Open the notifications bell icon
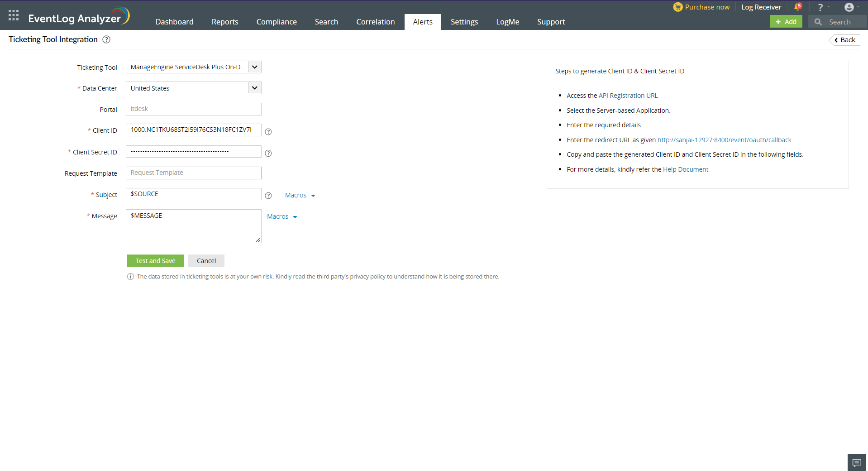Viewport: 868px width, 471px height. tap(798, 7)
